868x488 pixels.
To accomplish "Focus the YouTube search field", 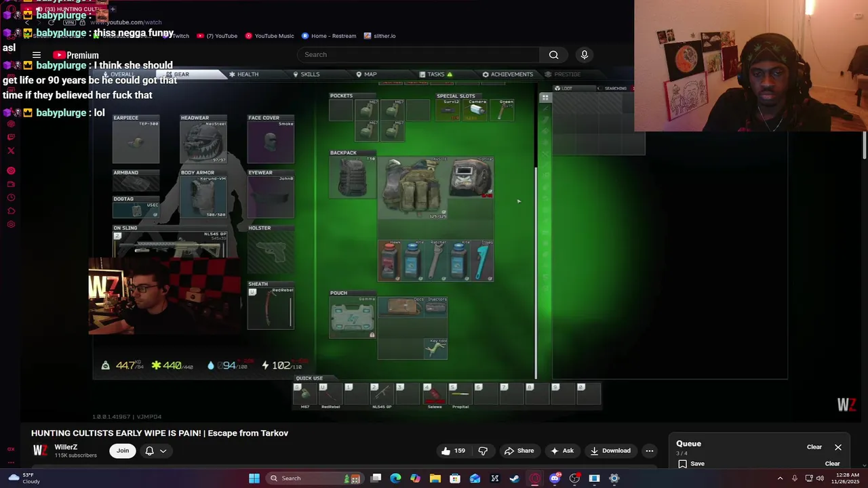I will click(x=418, y=55).
